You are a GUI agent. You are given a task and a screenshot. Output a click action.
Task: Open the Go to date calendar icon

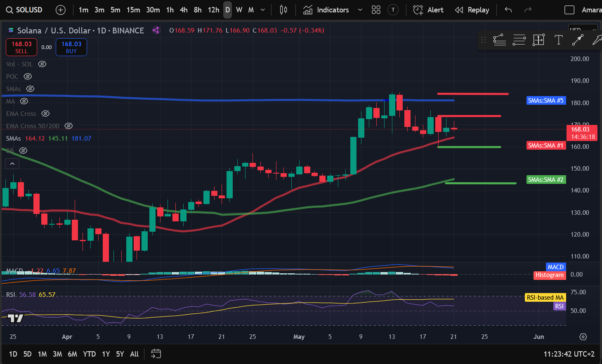click(x=156, y=354)
